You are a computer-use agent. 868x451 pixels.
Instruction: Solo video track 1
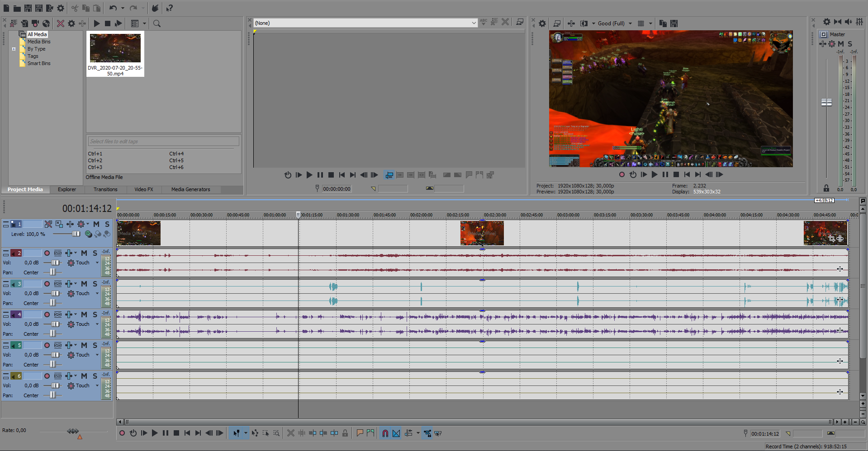click(x=107, y=224)
